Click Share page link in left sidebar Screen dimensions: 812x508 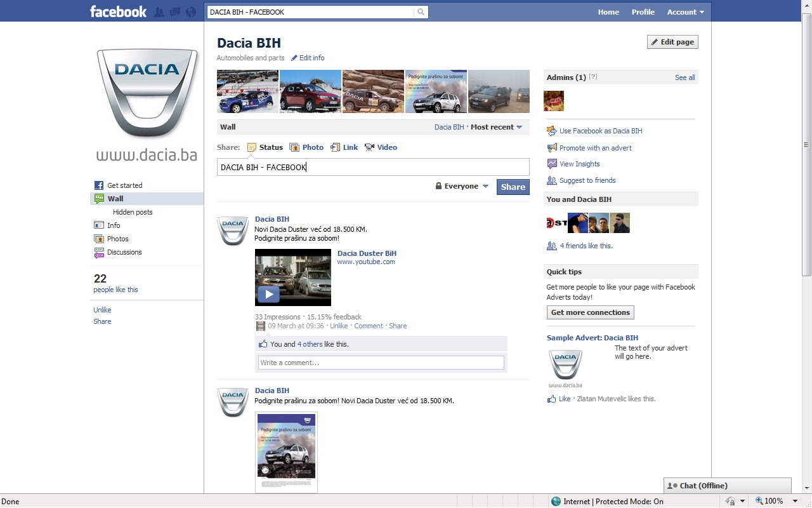click(102, 321)
